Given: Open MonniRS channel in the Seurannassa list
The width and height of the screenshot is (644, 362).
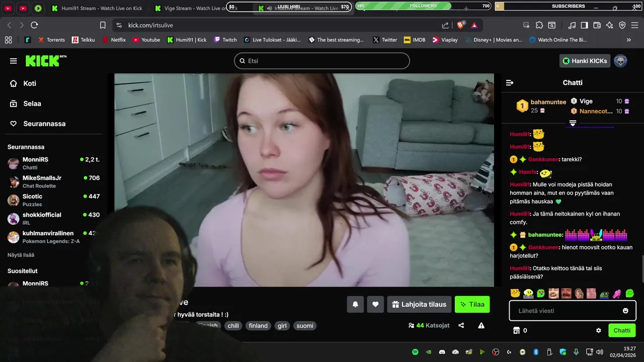Looking at the screenshot, I should (53, 163).
